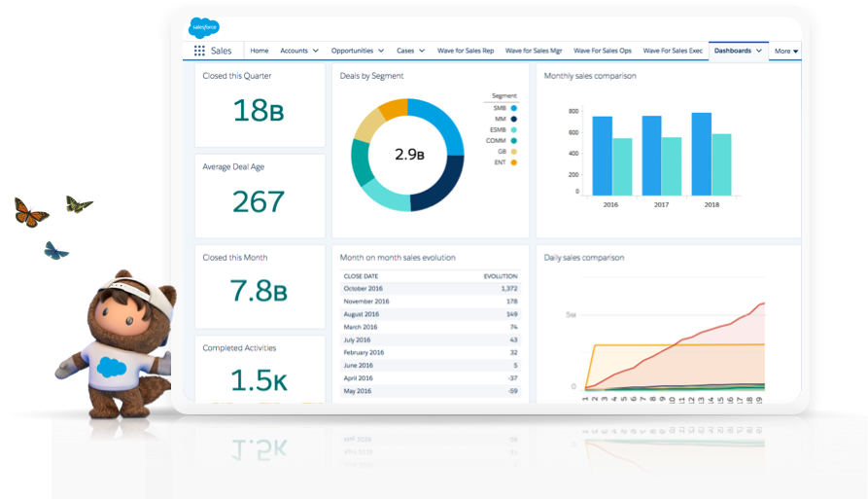Screen dimensions: 868x499
Task: Select the February 2016 table row
Action: tap(431, 352)
